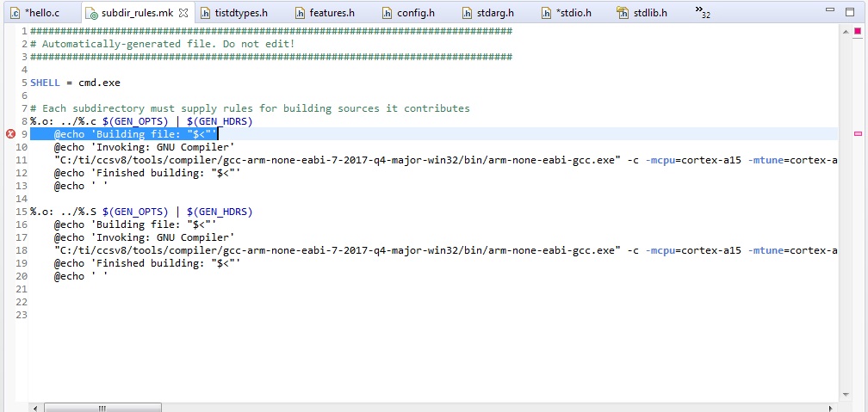Click the 'Each subdirectory must supply rules' comment

pyautogui.click(x=250, y=108)
